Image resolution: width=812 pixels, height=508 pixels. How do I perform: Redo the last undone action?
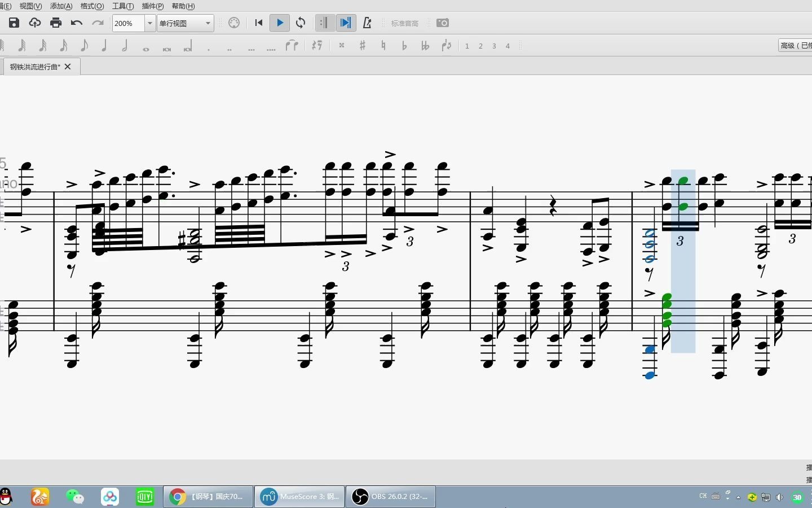pos(98,23)
